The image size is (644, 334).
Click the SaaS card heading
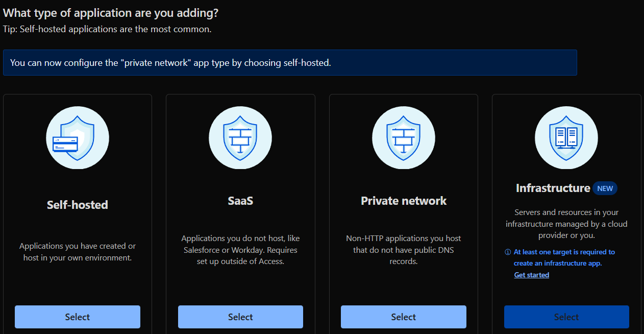coord(240,201)
